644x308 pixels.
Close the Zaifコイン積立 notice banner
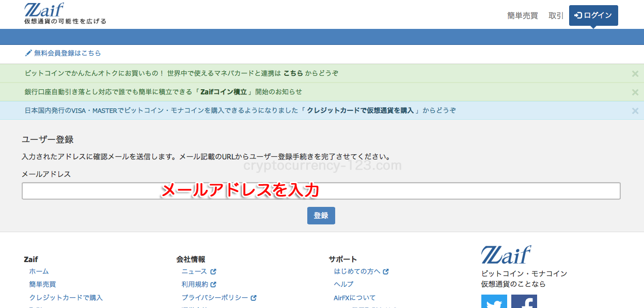tap(635, 92)
